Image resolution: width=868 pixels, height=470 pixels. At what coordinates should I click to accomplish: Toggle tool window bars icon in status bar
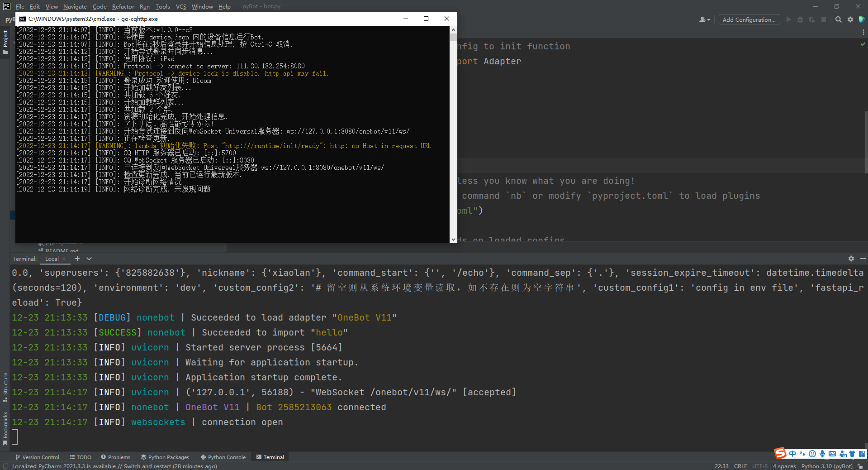(5, 466)
